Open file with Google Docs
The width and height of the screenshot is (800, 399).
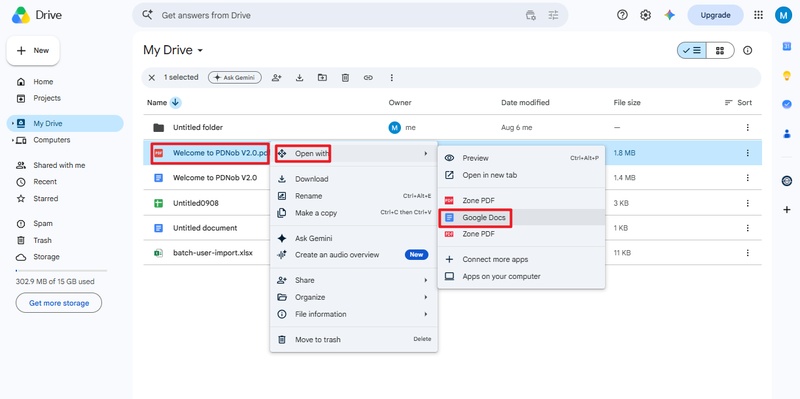[521, 217]
